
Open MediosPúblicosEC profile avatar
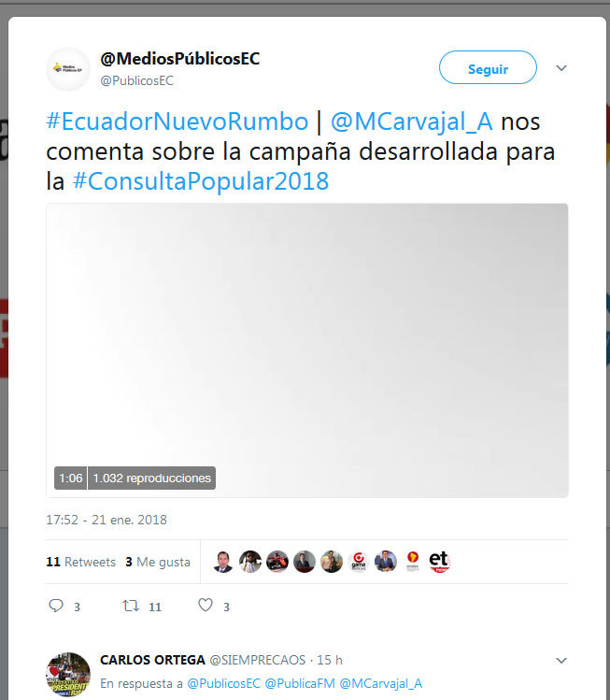click(68, 69)
